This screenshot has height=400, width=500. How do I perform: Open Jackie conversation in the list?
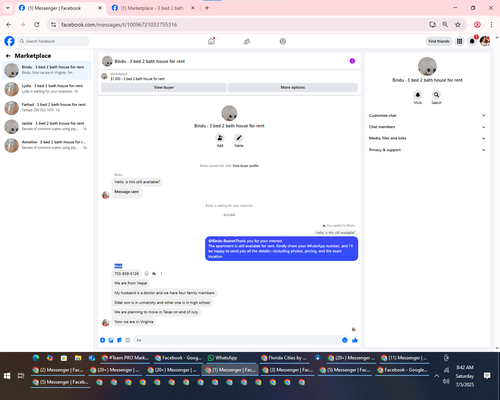(47, 126)
